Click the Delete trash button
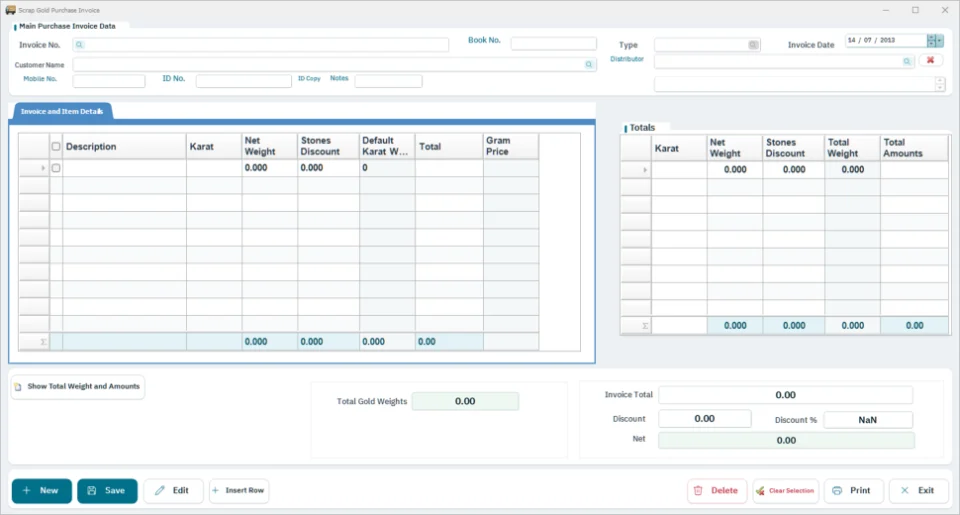Viewport: 960px width, 515px height. [x=717, y=491]
